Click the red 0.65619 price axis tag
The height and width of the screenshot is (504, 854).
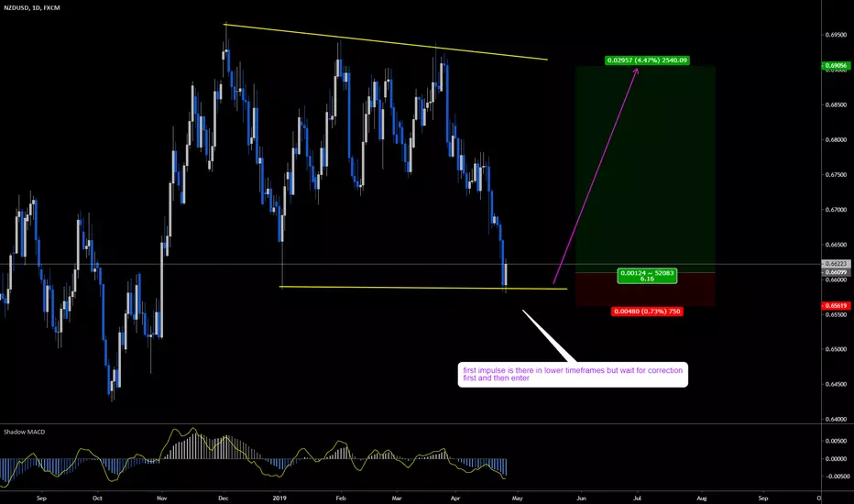837,306
